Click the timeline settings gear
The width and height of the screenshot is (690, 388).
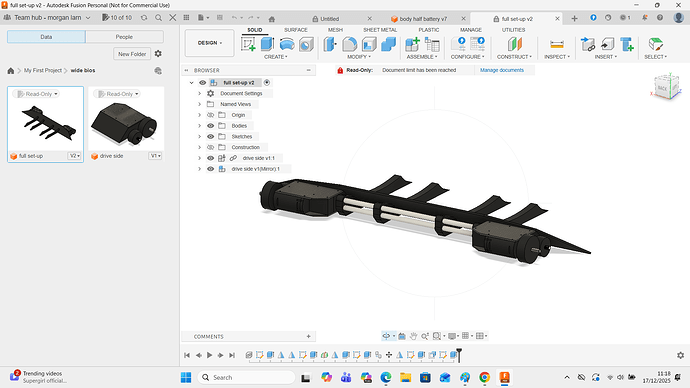click(680, 355)
